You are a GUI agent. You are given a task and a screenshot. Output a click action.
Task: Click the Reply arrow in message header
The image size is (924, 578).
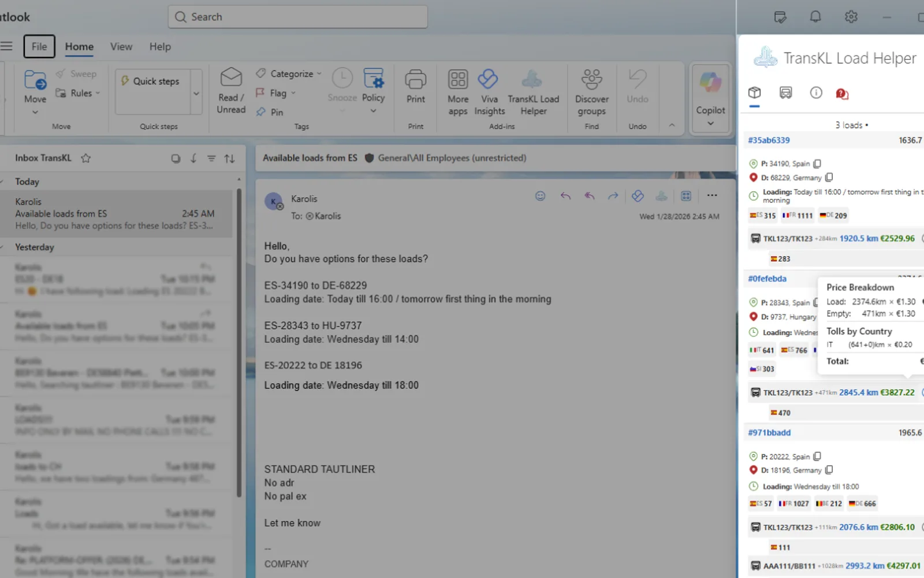565,196
